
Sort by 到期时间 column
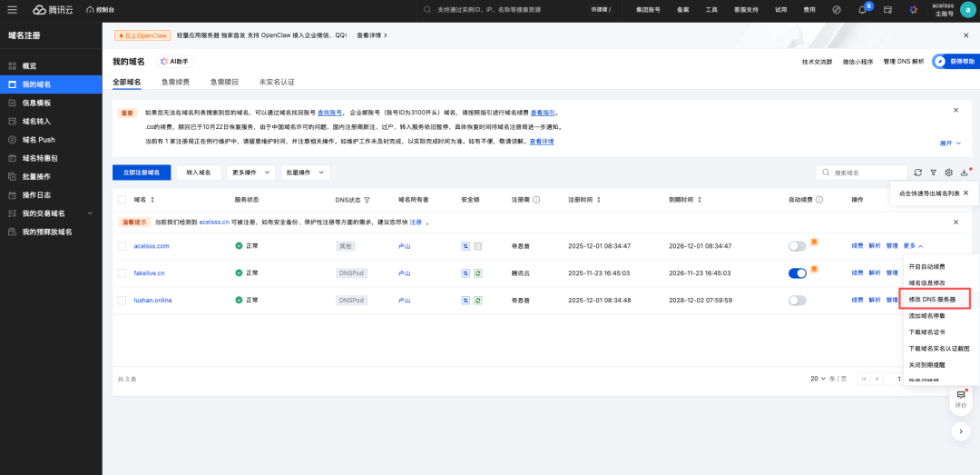coord(700,200)
